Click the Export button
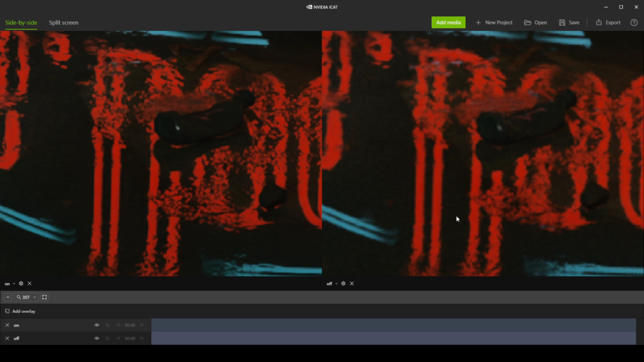The width and height of the screenshot is (644, 362). coord(608,22)
